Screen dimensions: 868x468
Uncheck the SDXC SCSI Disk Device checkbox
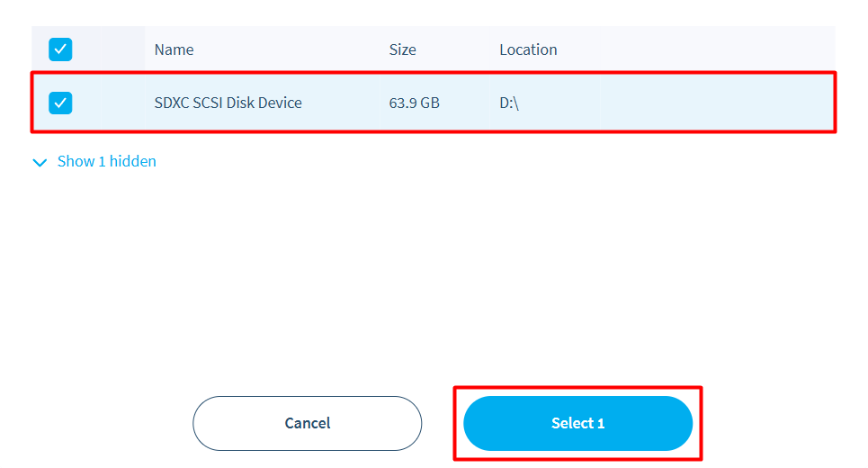coord(60,103)
